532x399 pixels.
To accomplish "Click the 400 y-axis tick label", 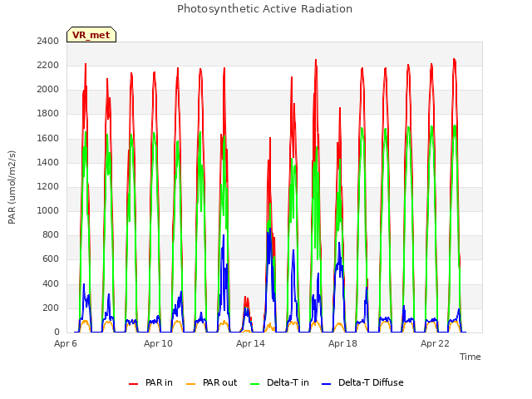I will tap(51, 284).
